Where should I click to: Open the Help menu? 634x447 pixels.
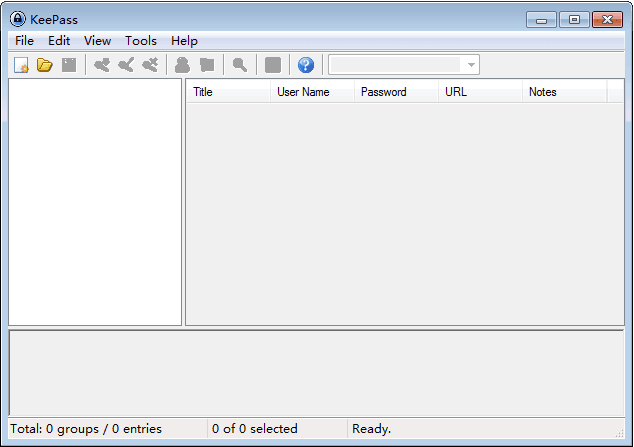[x=184, y=41]
